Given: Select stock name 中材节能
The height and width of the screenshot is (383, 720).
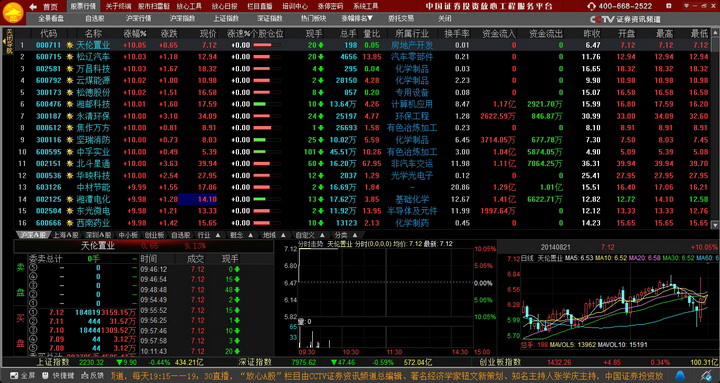Looking at the screenshot, I should pyautogui.click(x=93, y=187).
